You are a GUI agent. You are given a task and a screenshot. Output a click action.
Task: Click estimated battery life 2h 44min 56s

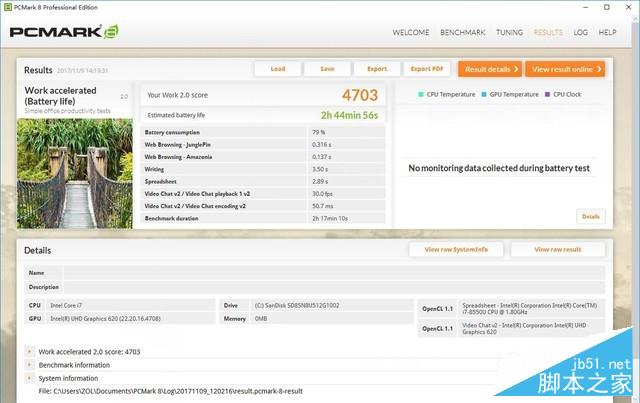pyautogui.click(x=349, y=115)
